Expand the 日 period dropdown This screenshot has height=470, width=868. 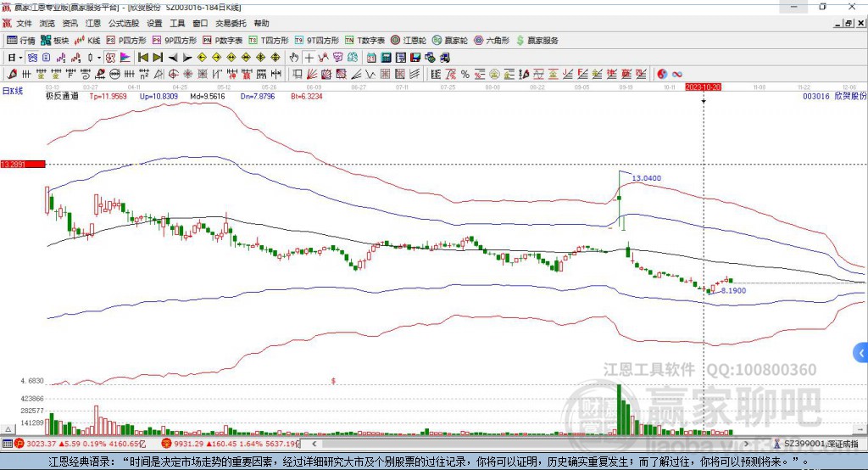(x=20, y=58)
